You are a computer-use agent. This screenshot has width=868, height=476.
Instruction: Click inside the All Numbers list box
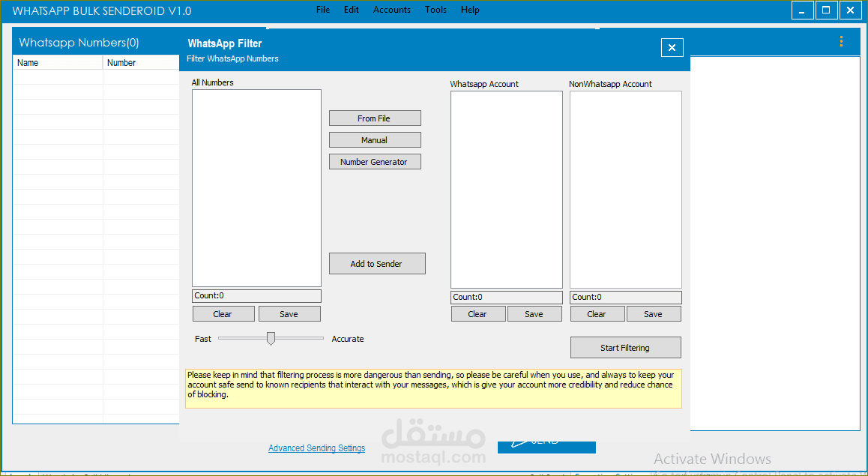pos(256,188)
